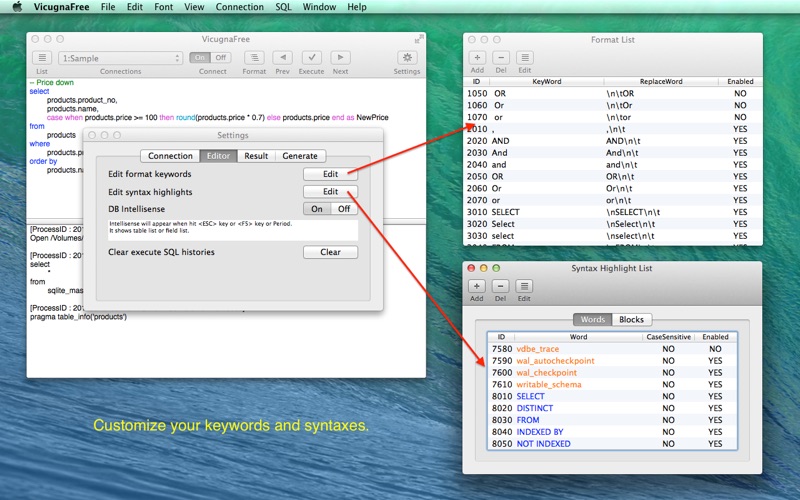The height and width of the screenshot is (500, 800).
Task: Turn DB Intellisense On
Action: [317, 209]
